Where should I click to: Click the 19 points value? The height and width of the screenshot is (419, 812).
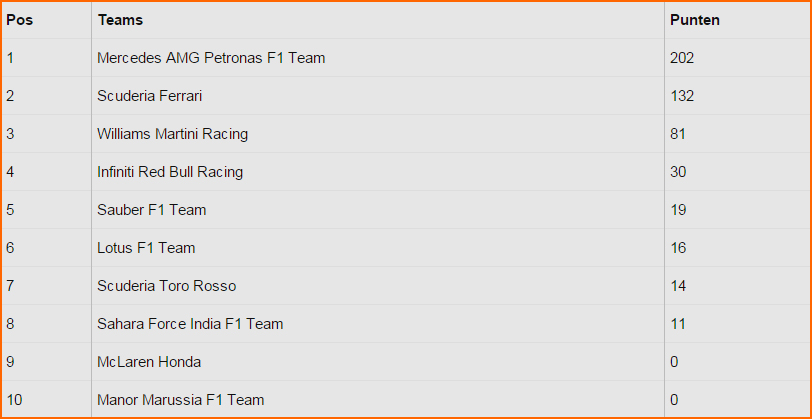[678, 210]
